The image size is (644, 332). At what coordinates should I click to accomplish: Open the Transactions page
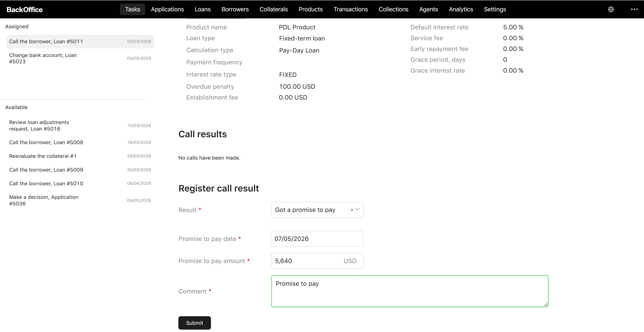click(351, 9)
